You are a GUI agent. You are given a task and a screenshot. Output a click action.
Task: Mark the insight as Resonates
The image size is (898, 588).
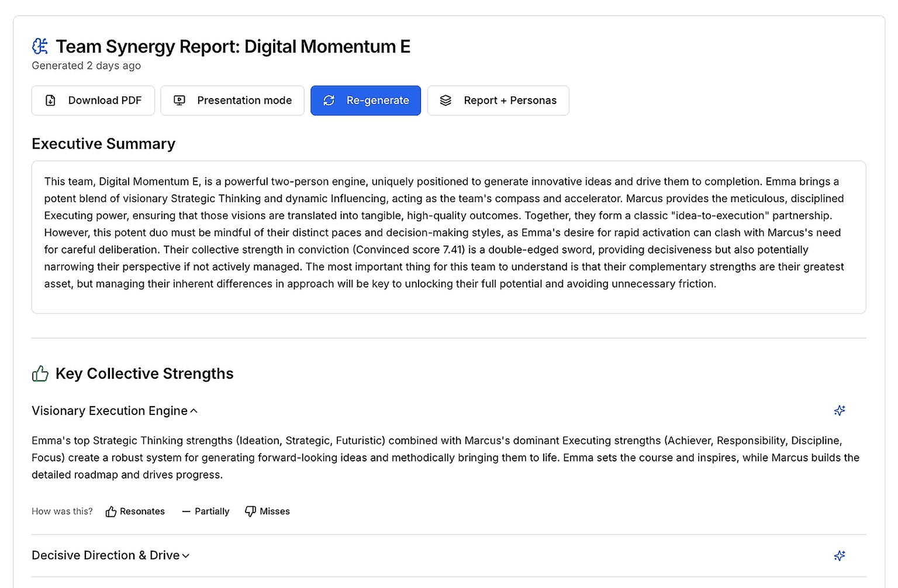pos(135,511)
